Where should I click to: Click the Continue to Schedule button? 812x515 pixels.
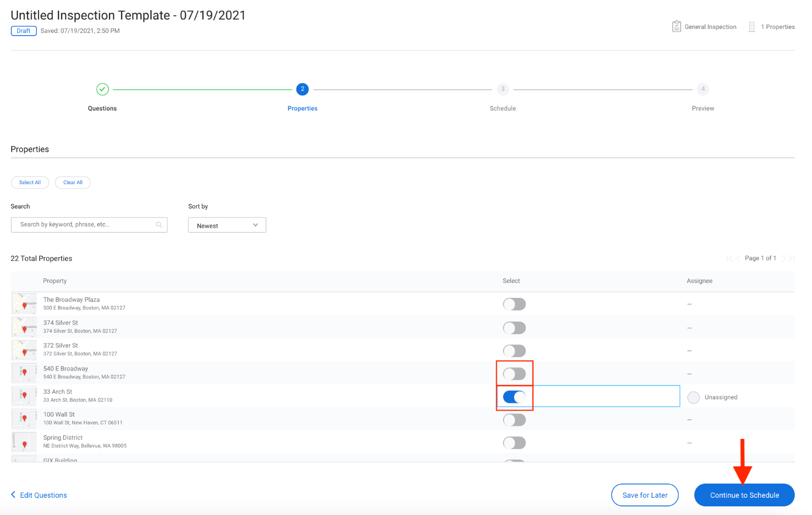point(744,495)
